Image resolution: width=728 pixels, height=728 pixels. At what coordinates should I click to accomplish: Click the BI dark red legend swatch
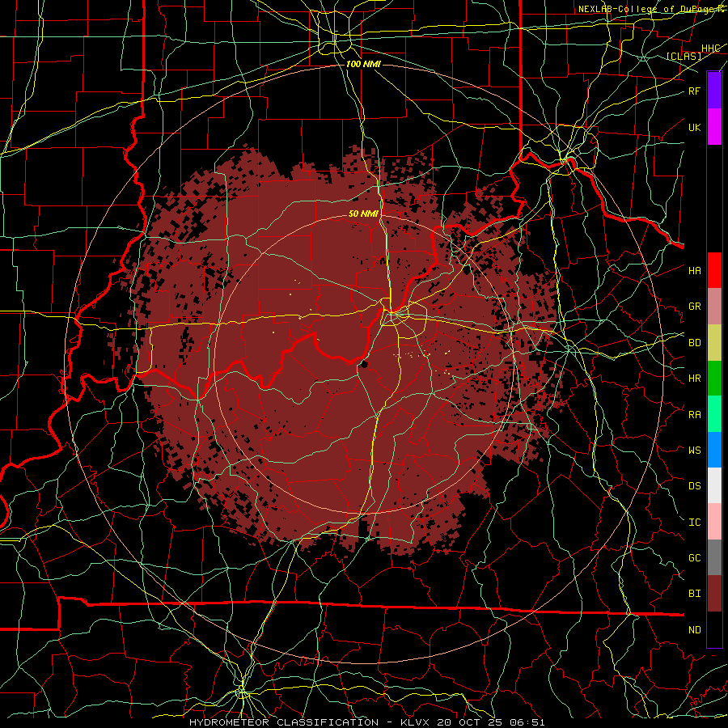click(714, 594)
